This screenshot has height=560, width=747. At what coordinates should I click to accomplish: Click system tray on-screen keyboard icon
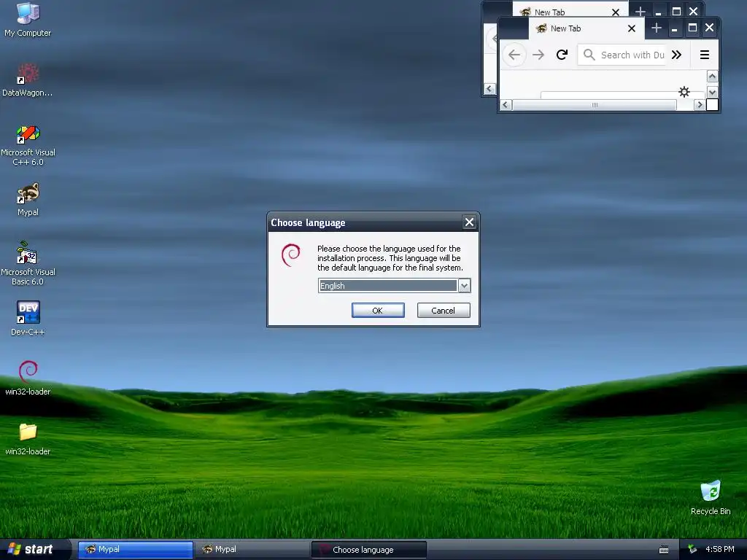click(x=664, y=550)
